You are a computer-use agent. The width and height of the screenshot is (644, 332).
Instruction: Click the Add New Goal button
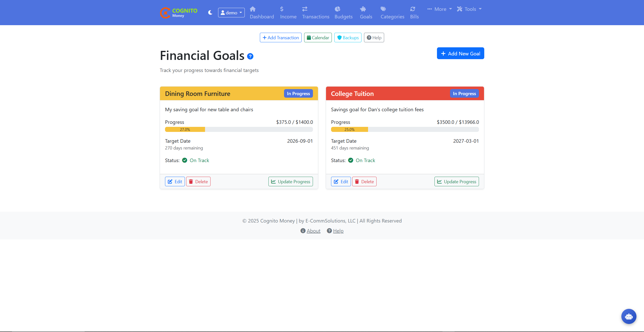[460, 53]
